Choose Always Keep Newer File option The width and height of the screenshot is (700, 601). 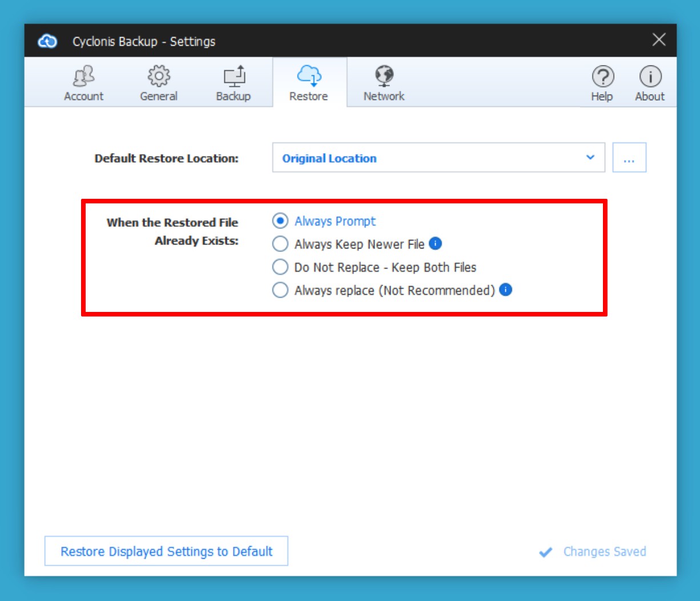[x=280, y=245]
